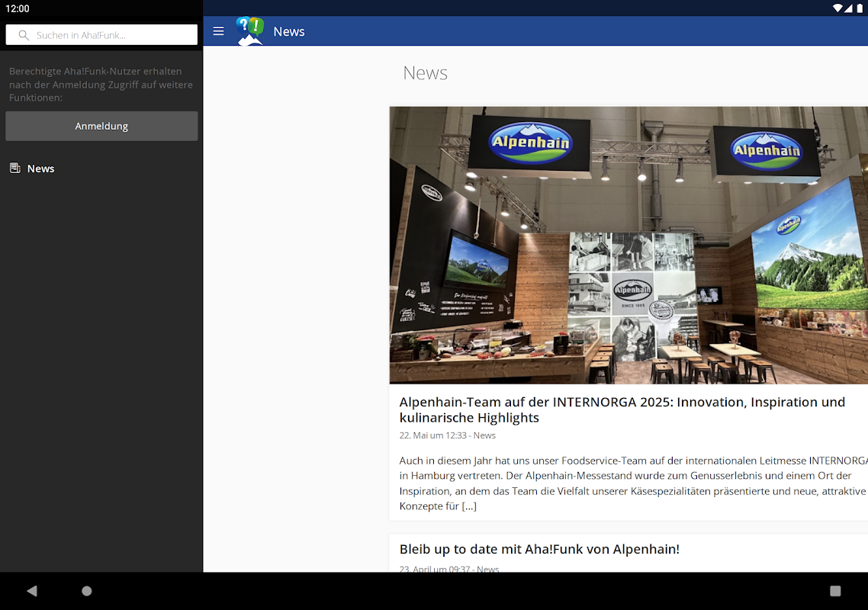Click the newspaper icon beside sidebar News
868x610 pixels.
pos(14,169)
